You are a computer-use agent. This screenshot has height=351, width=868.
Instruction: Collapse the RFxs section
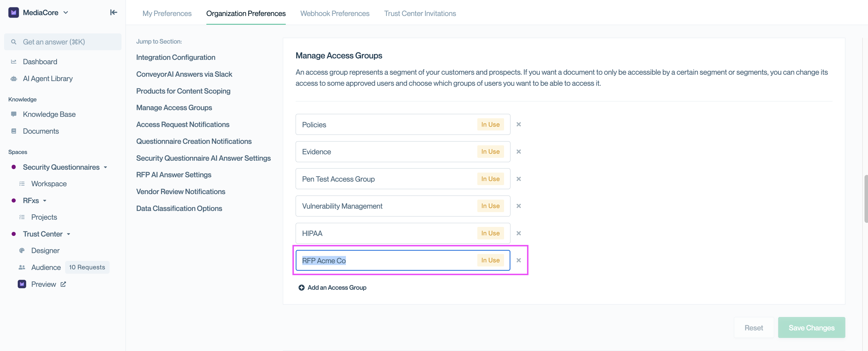point(44,200)
